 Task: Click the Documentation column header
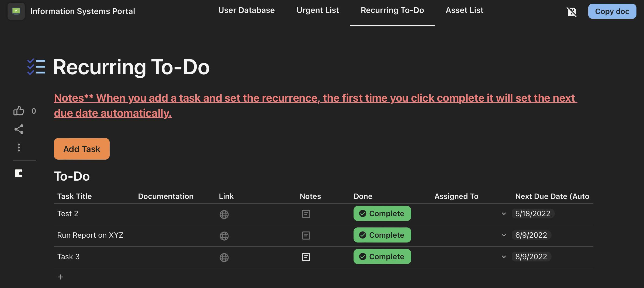(166, 196)
